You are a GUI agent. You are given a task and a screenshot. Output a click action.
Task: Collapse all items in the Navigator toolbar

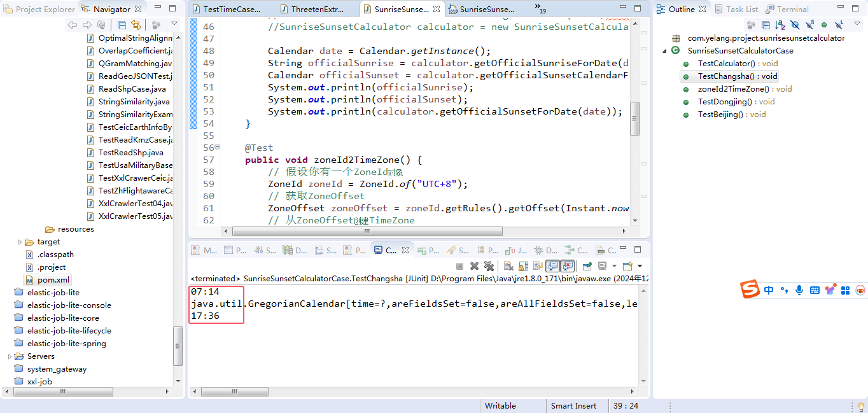click(122, 25)
